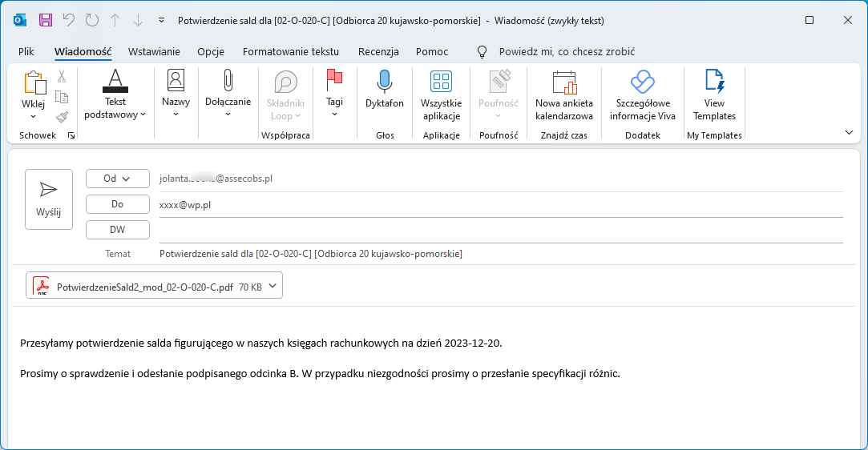
Task: Click the sender address jolanta...@assecobs.pl
Action: tap(216, 179)
